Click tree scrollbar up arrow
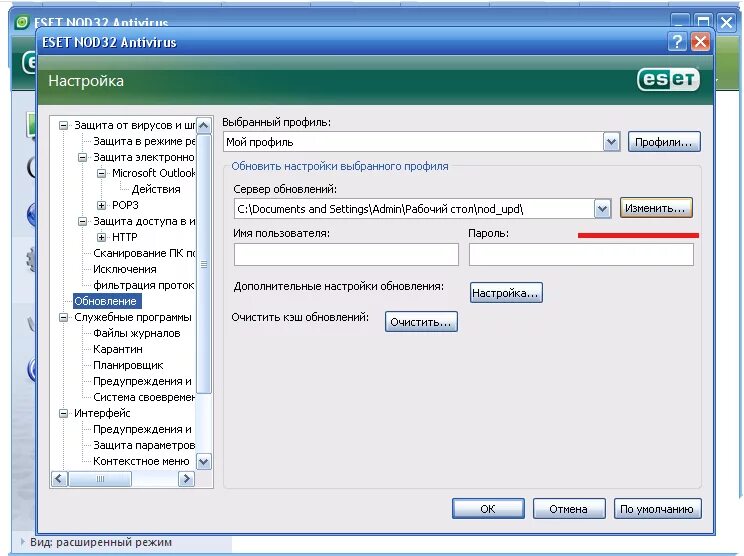The height and width of the screenshot is (556, 744). pyautogui.click(x=204, y=126)
